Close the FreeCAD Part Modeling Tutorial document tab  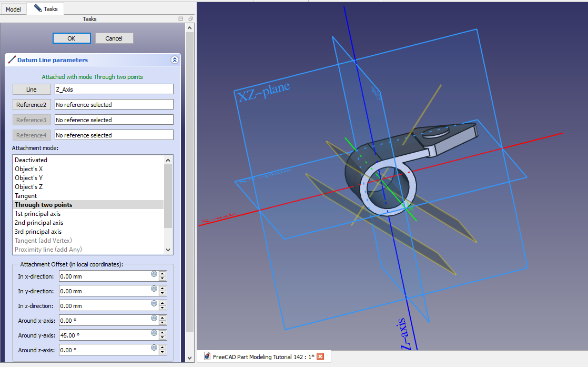tap(320, 356)
